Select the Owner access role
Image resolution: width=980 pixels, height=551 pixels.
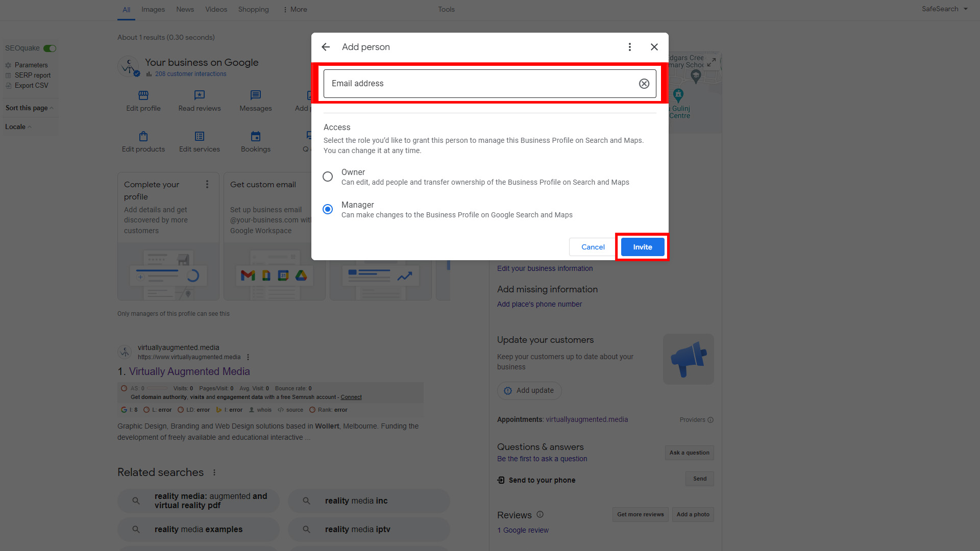[328, 177]
